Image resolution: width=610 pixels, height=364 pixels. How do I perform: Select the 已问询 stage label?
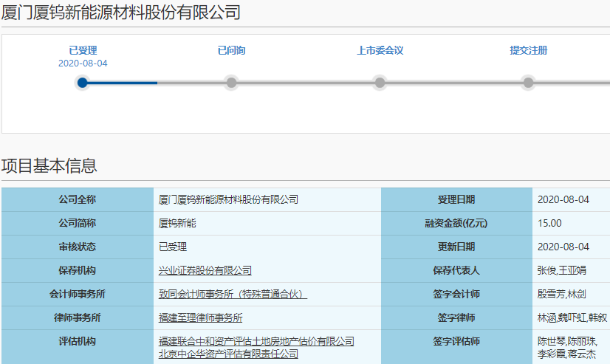click(x=231, y=51)
